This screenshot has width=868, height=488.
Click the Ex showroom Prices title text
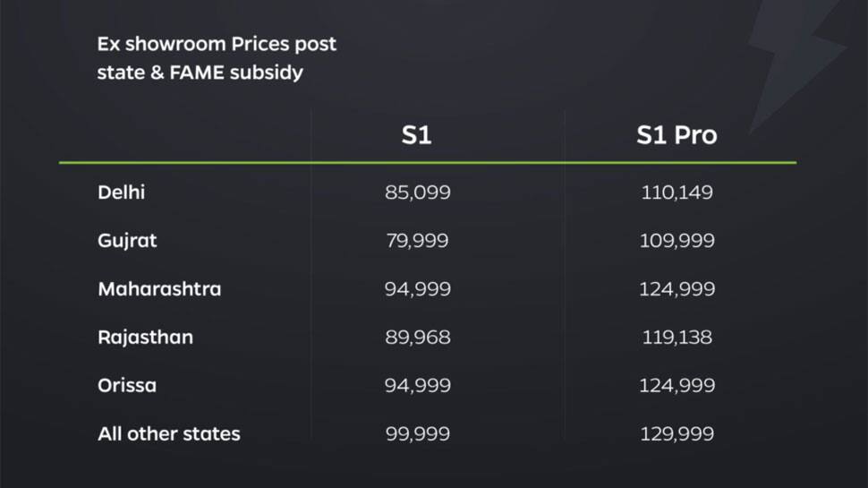click(217, 58)
